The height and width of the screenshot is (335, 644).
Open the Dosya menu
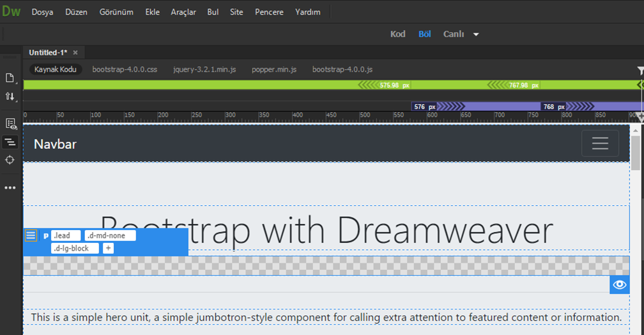pyautogui.click(x=42, y=12)
